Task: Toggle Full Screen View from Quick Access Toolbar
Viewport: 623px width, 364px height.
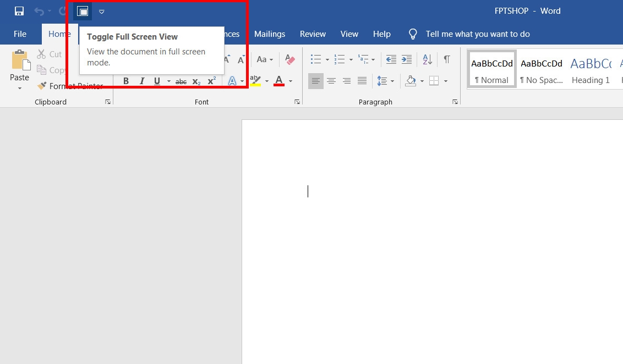Action: (83, 11)
